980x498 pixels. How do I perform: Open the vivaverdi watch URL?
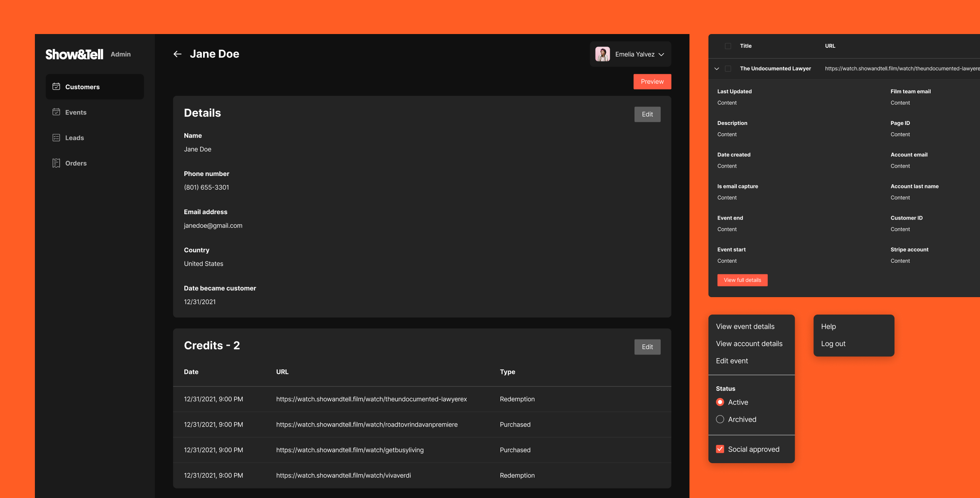pyautogui.click(x=343, y=475)
